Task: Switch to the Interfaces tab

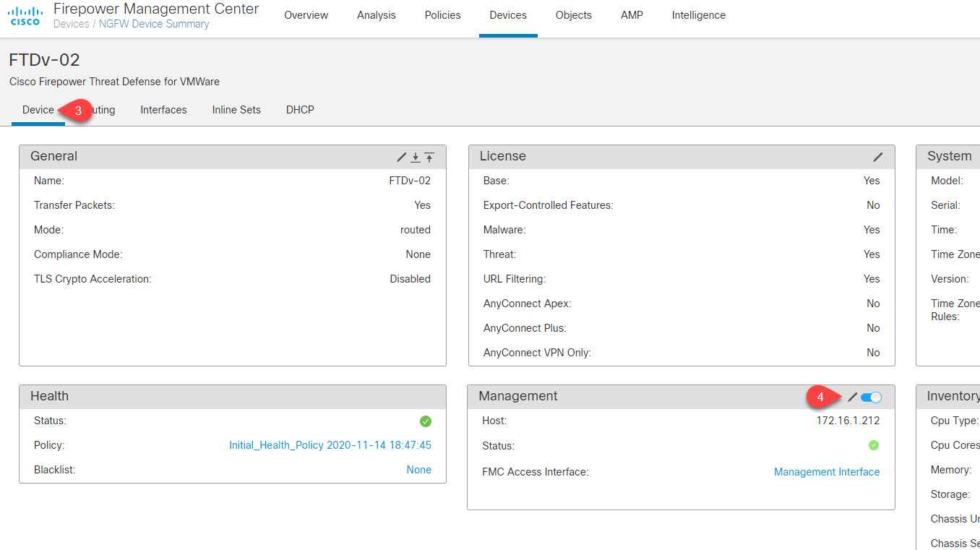Action: (x=163, y=109)
